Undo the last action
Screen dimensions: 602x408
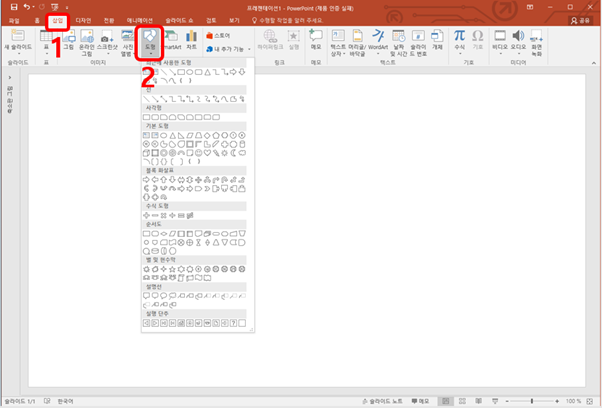click(x=26, y=7)
